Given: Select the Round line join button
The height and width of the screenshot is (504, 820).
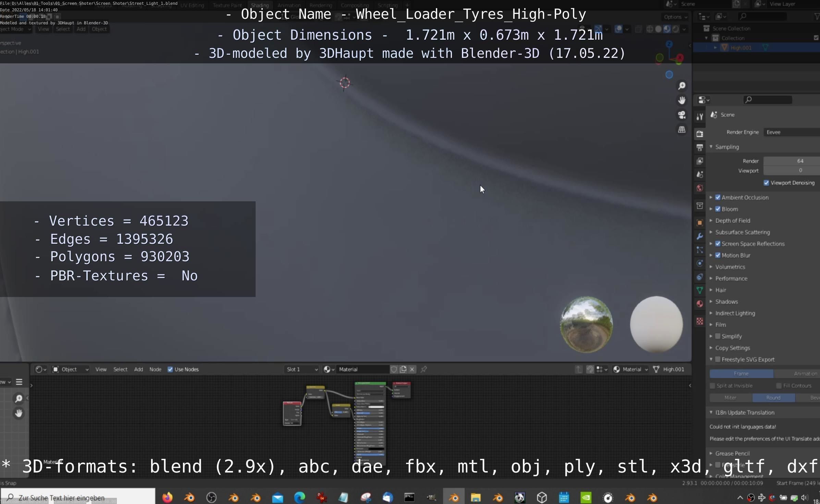Looking at the screenshot, I should pyautogui.click(x=773, y=398).
